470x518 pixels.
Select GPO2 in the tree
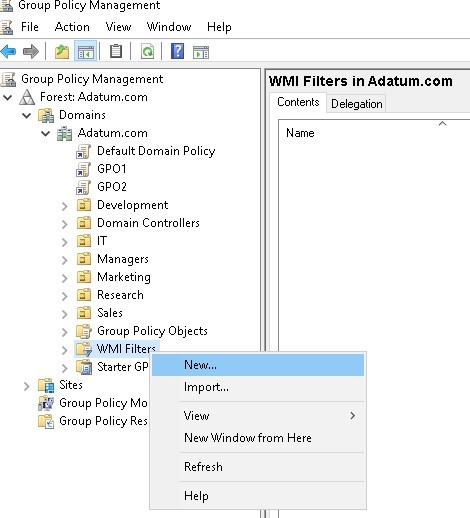[112, 187]
